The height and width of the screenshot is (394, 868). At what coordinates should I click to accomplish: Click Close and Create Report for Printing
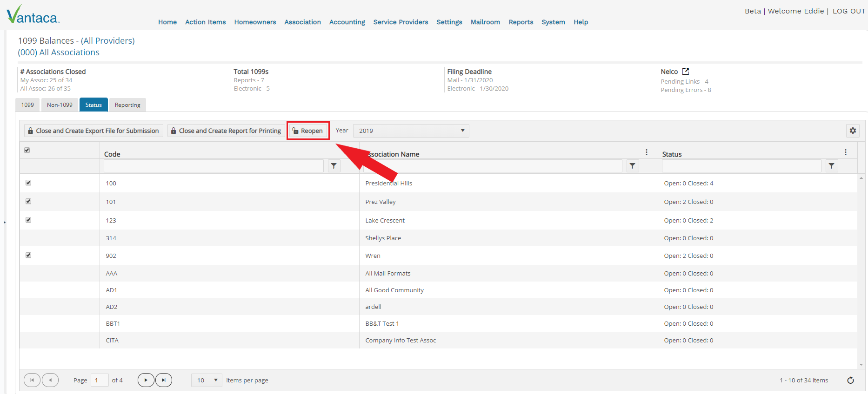[x=226, y=131]
